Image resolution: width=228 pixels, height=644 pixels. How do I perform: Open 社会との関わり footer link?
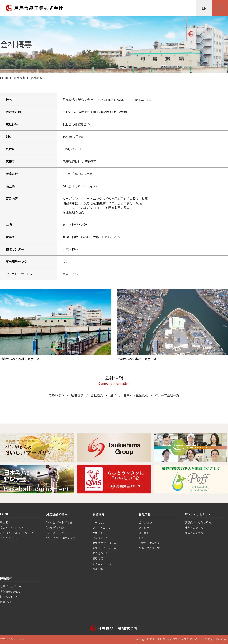click(194, 528)
